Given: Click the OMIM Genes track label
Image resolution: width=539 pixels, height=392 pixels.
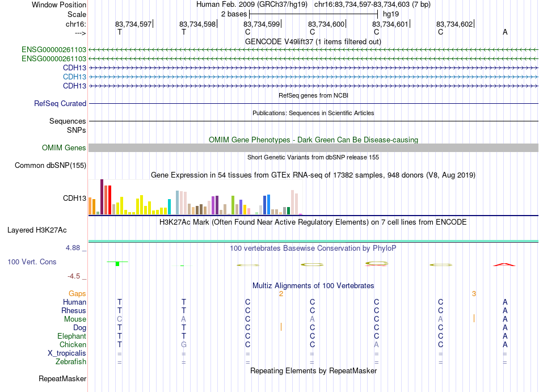Looking at the screenshot, I should pyautogui.click(x=64, y=147).
